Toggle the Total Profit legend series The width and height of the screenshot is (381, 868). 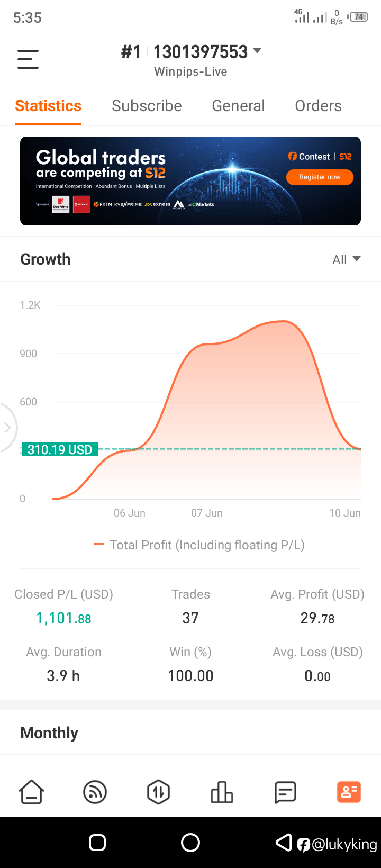pyautogui.click(x=199, y=545)
